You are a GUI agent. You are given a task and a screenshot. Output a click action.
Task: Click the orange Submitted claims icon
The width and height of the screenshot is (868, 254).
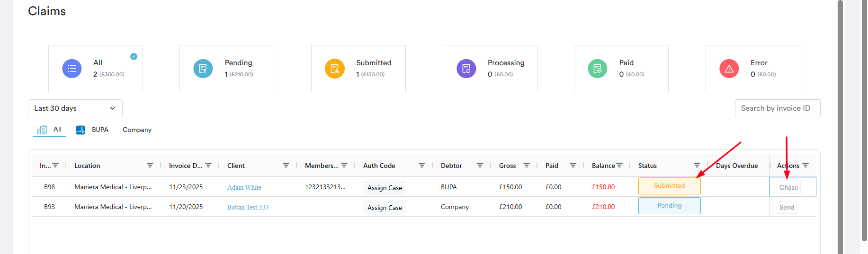click(x=335, y=69)
